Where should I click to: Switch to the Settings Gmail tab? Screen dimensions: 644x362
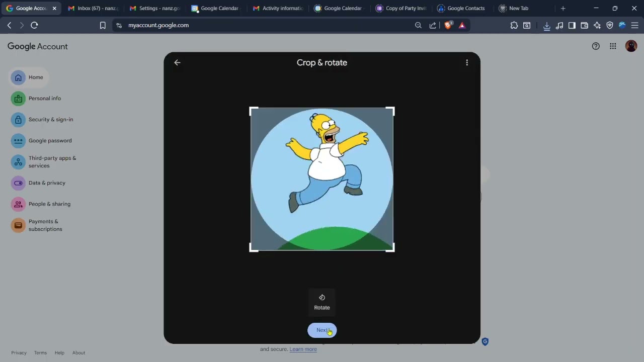pyautogui.click(x=155, y=9)
